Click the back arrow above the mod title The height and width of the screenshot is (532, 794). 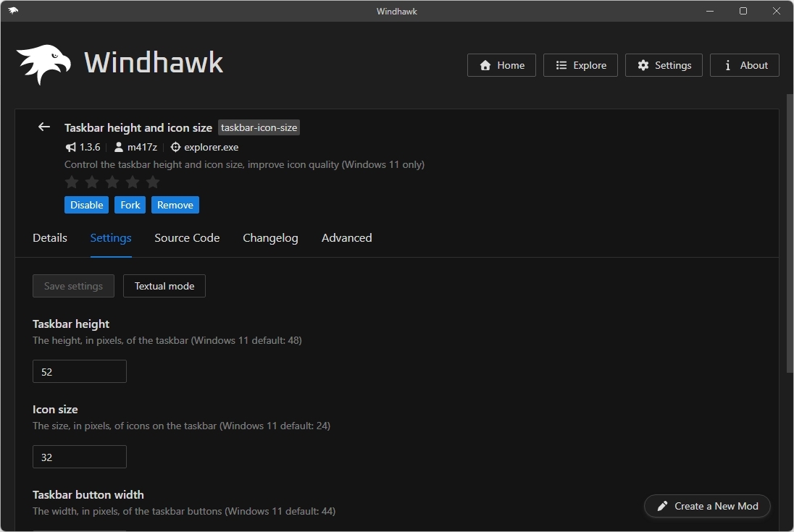pyautogui.click(x=43, y=127)
